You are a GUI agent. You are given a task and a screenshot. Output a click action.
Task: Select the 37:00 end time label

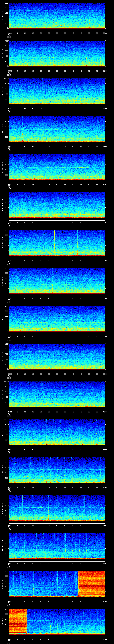click(x=105, y=298)
